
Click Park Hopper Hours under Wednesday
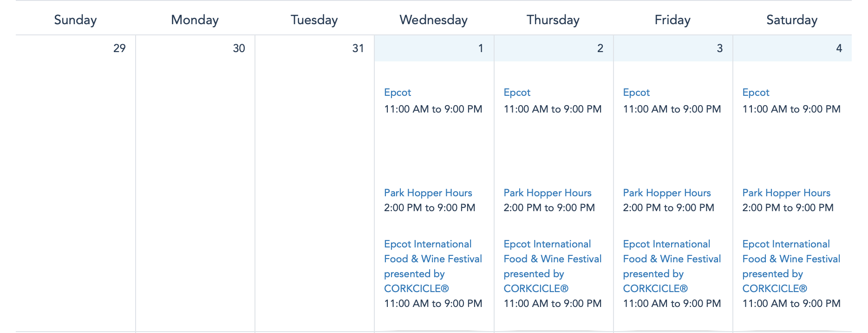(428, 193)
